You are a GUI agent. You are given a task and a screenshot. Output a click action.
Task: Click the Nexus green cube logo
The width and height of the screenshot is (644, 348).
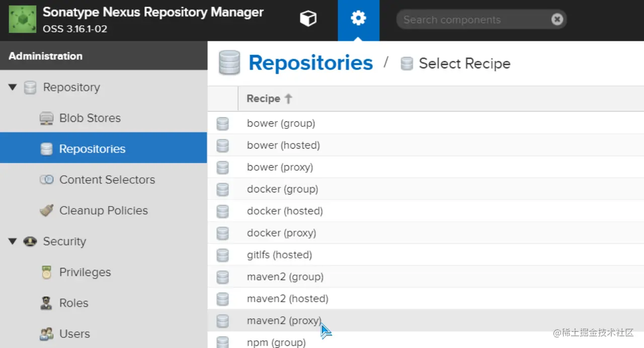22,20
